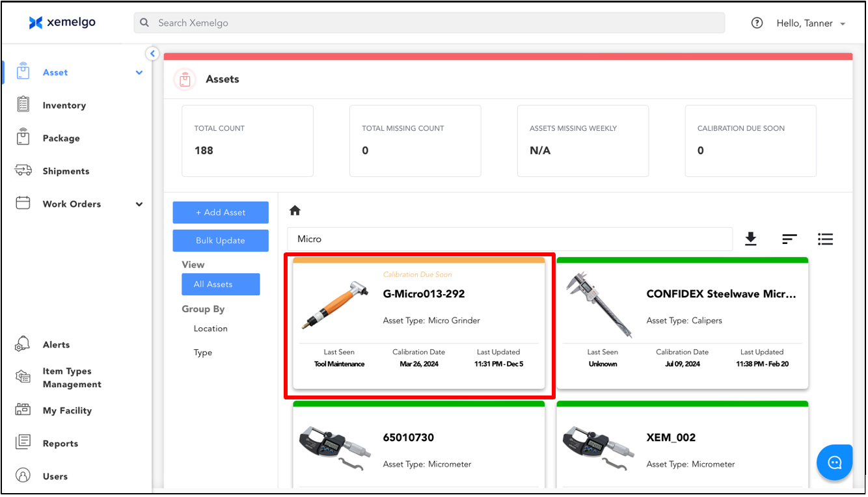
Task: Go to Shipments page
Action: [66, 171]
